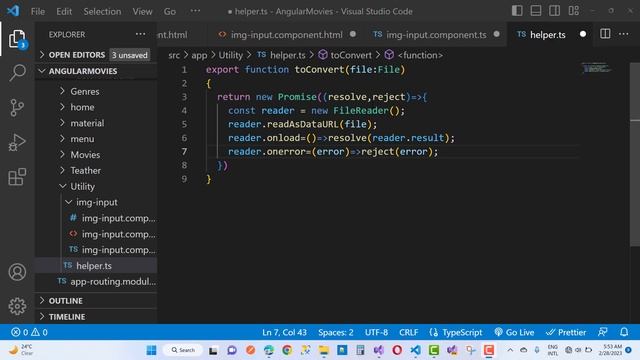640x360 pixels.
Task: Collapse the img-input folder
Action: click(96, 202)
